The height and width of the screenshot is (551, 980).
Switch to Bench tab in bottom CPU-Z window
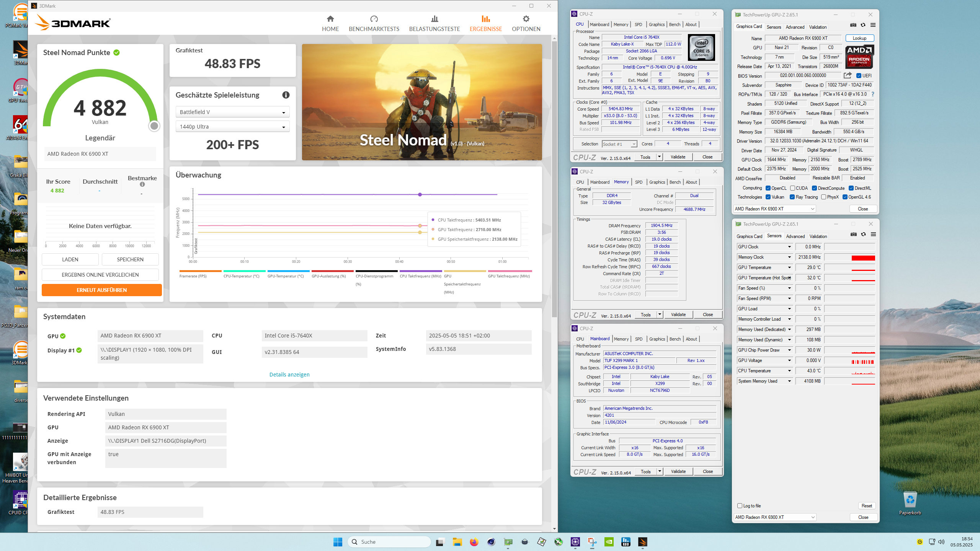(x=675, y=339)
